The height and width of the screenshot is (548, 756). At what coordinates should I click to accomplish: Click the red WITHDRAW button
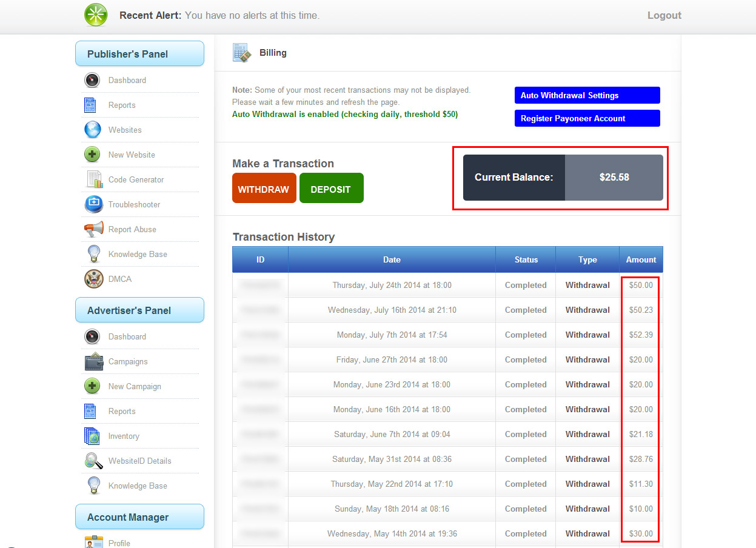click(264, 188)
